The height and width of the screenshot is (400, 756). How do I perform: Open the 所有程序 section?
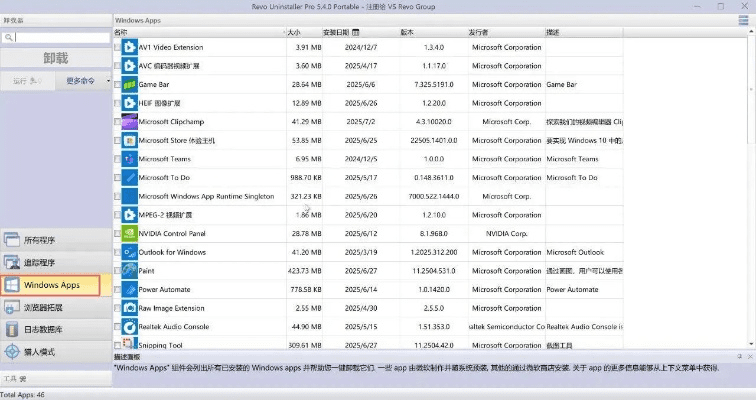tap(56, 240)
